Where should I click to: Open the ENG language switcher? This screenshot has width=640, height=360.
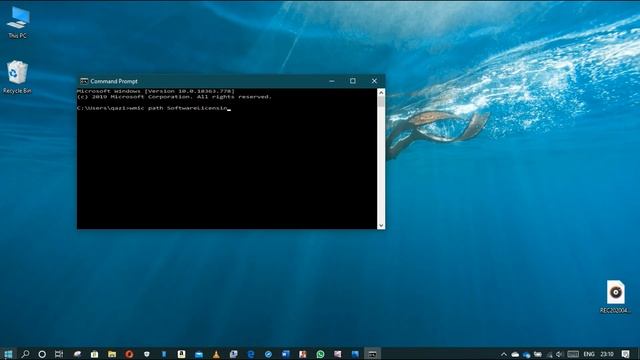coord(589,354)
